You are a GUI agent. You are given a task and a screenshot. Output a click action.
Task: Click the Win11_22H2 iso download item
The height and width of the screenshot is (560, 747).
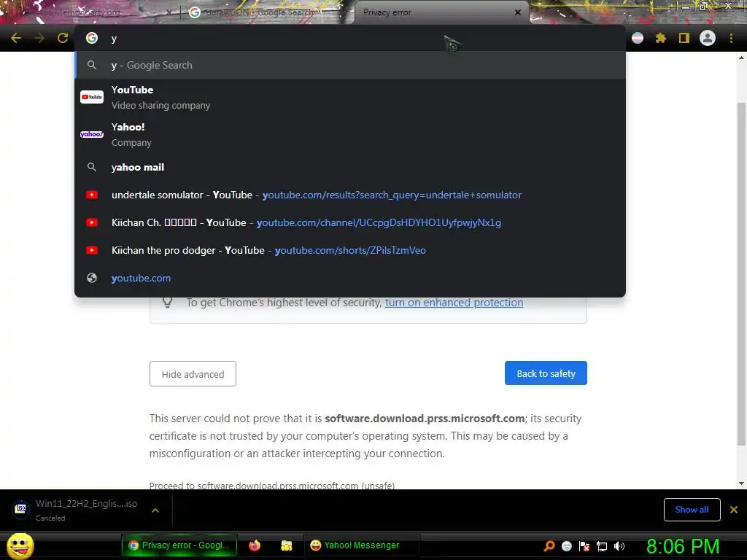pos(86,510)
